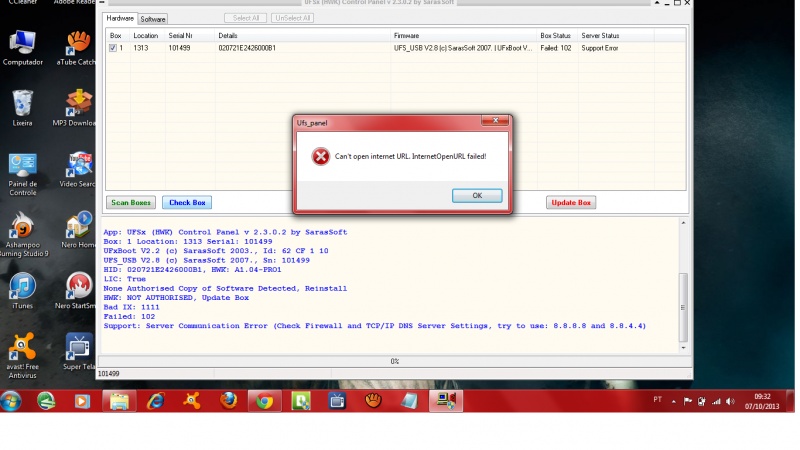800x450 pixels.
Task: Show hidden system tray icons
Action: click(673, 402)
